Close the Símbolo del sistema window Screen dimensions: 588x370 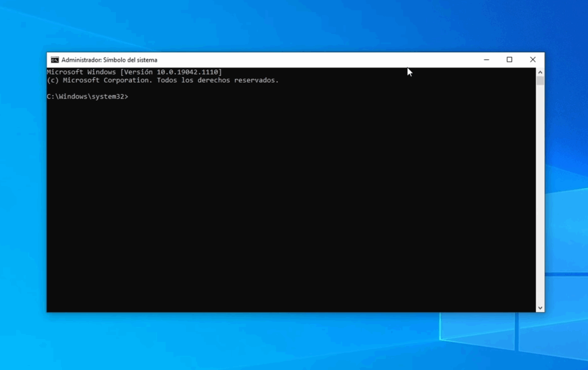[532, 60]
